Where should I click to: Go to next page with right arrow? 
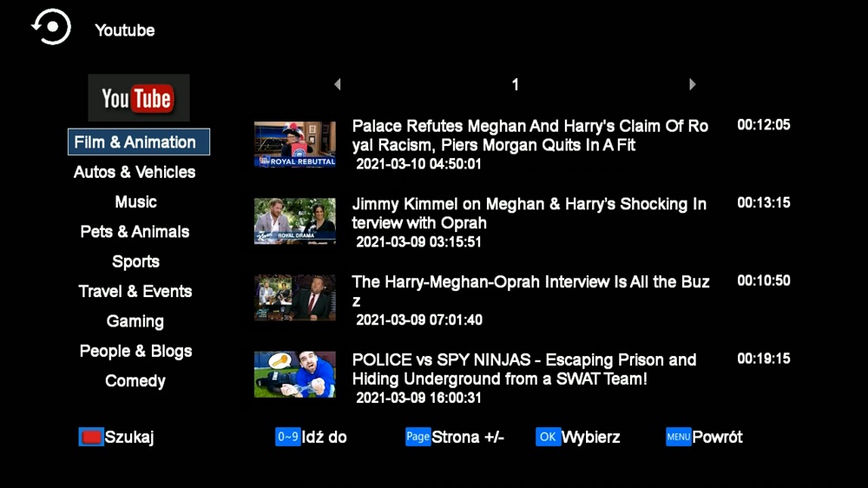[x=692, y=84]
